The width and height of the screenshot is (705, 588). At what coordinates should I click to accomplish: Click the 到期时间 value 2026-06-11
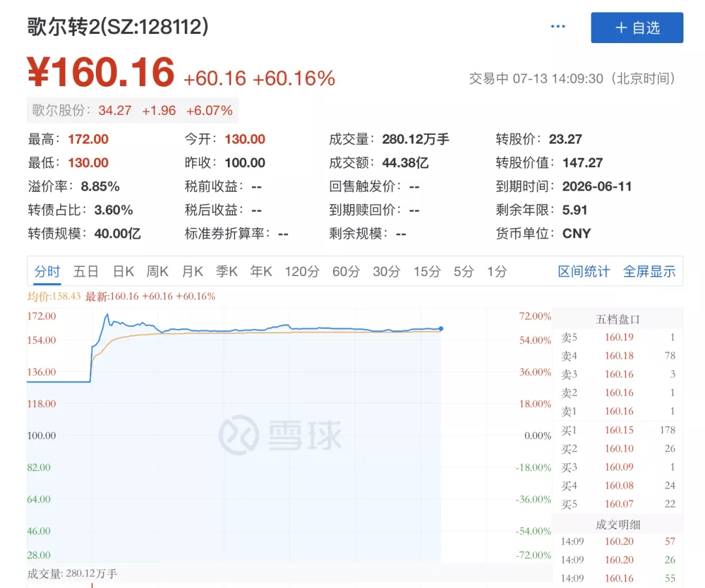[x=597, y=187]
